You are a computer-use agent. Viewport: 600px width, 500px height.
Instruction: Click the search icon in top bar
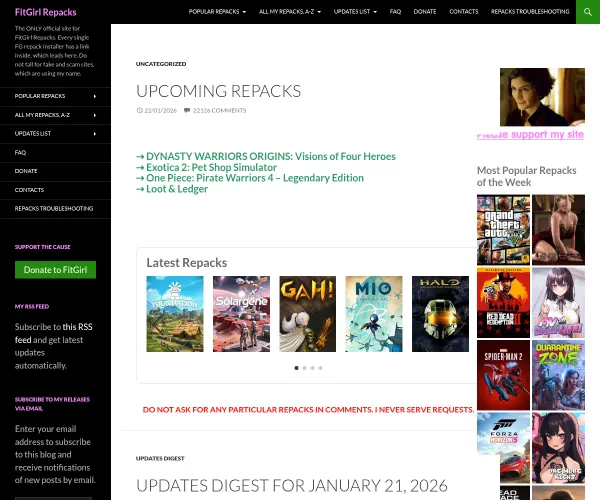(x=588, y=12)
